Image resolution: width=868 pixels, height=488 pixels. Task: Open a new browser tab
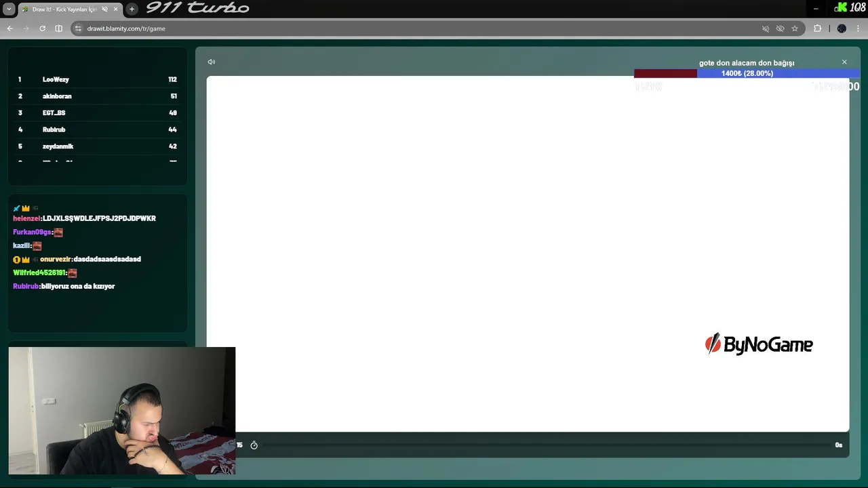pyautogui.click(x=132, y=9)
